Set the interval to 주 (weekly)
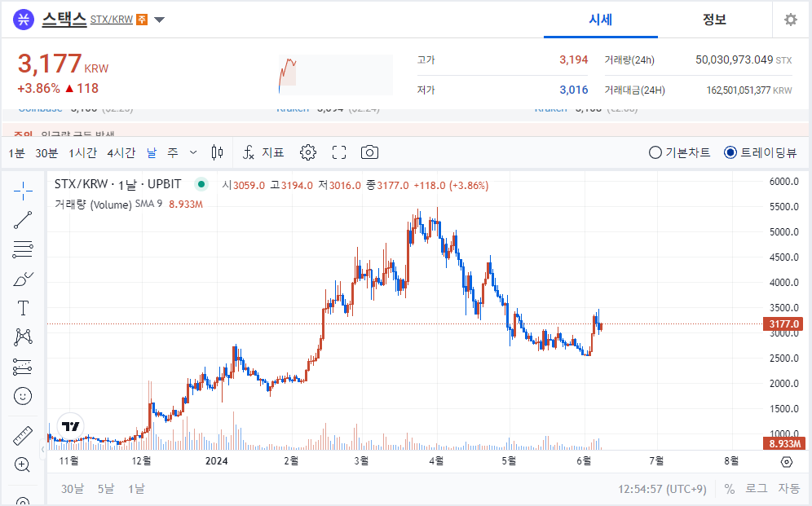Image resolution: width=812 pixels, height=506 pixels. (x=173, y=152)
